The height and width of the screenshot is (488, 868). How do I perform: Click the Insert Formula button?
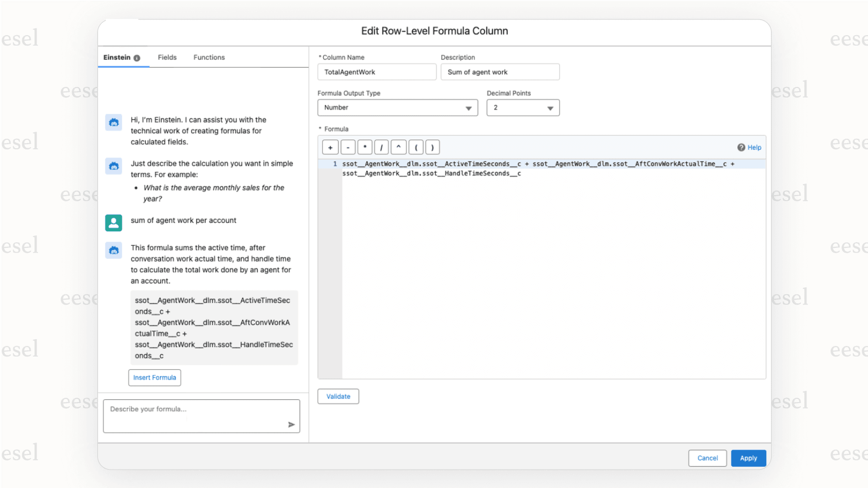(x=154, y=377)
